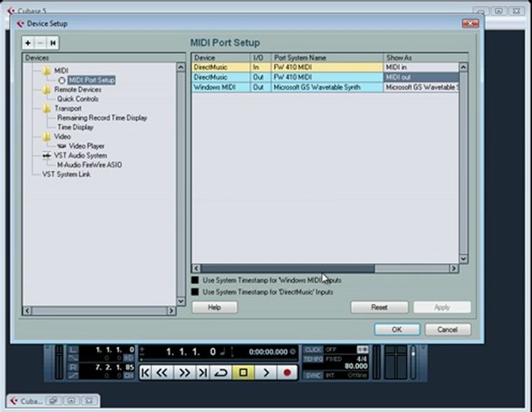Click the 80.000 tempo value
The image size is (532, 412).
click(x=356, y=366)
